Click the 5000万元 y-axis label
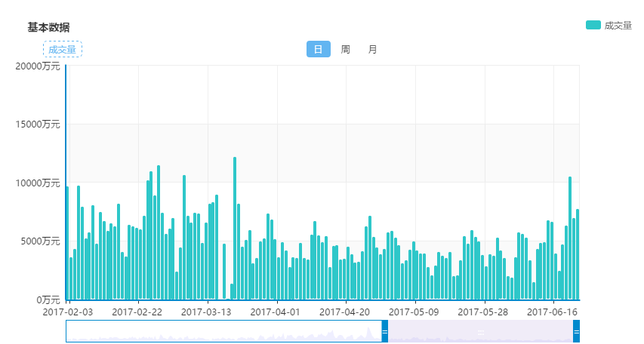Image resolution: width=644 pixels, height=344 pixels. coord(41,241)
